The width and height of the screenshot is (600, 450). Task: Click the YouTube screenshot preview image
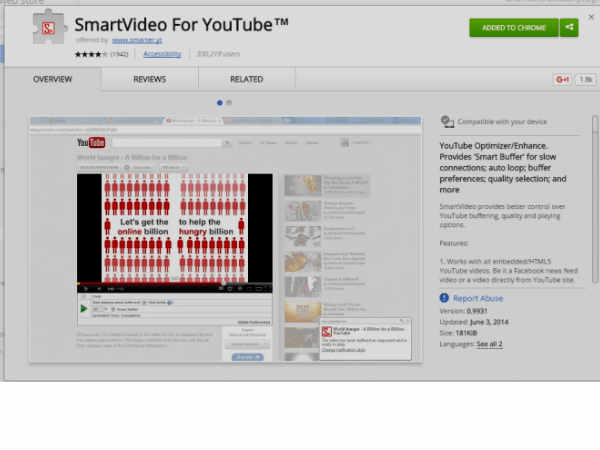tap(226, 239)
